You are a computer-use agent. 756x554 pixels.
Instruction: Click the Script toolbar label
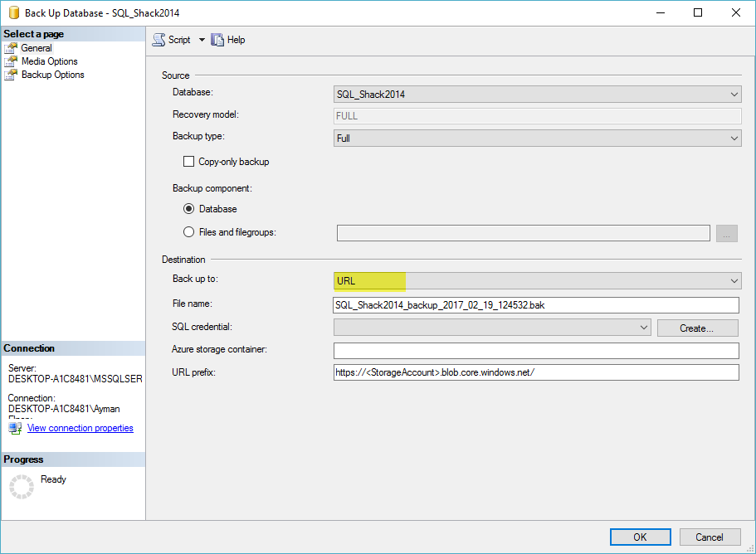click(179, 40)
